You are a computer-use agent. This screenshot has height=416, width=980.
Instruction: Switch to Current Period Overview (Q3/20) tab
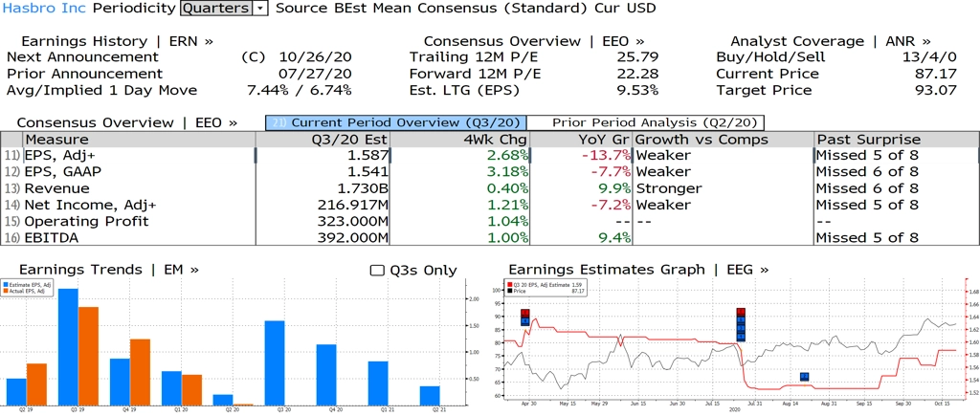coord(396,122)
